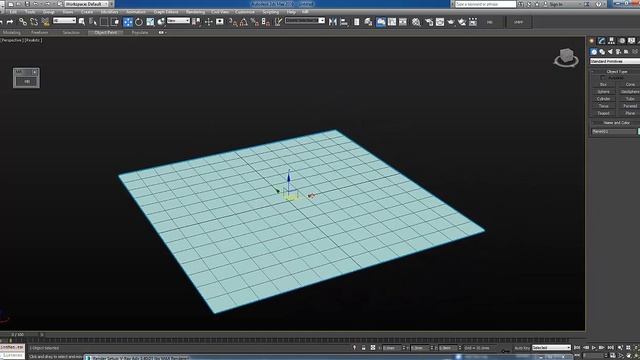
Task: Click the Align tool icon
Action: pos(344,22)
